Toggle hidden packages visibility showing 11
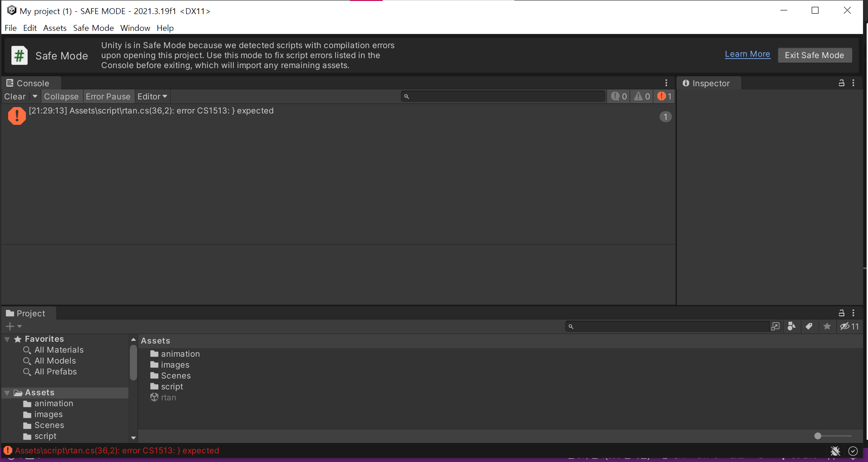 click(849, 326)
